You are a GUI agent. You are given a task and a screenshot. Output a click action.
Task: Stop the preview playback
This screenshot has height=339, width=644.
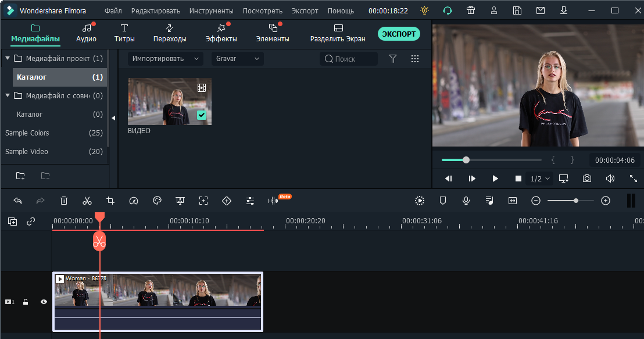click(x=518, y=179)
